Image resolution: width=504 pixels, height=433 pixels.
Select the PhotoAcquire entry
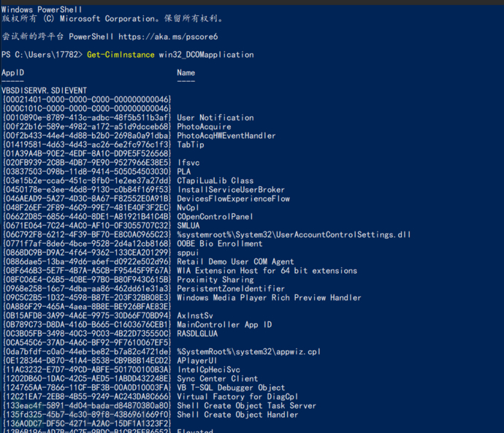pos(204,126)
